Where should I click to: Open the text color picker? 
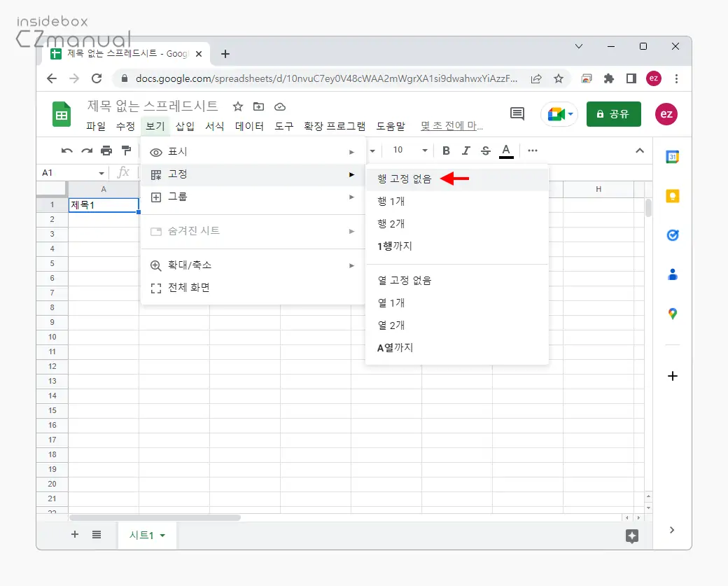[x=506, y=151]
